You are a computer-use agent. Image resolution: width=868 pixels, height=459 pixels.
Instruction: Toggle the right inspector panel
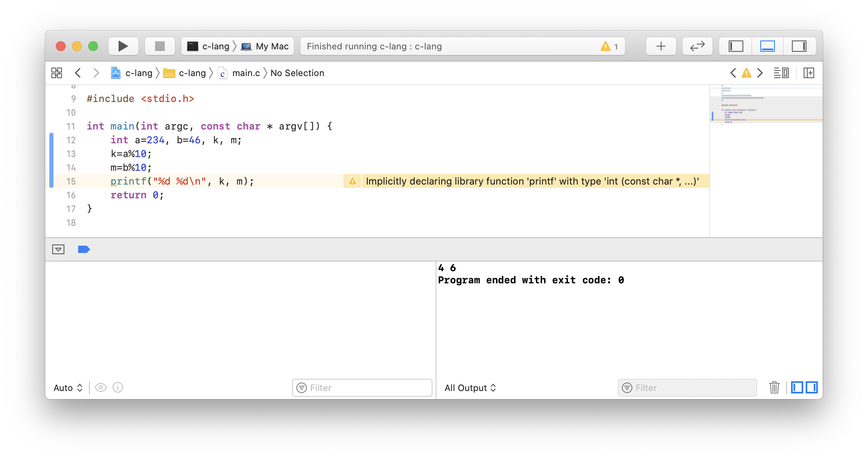pos(799,46)
